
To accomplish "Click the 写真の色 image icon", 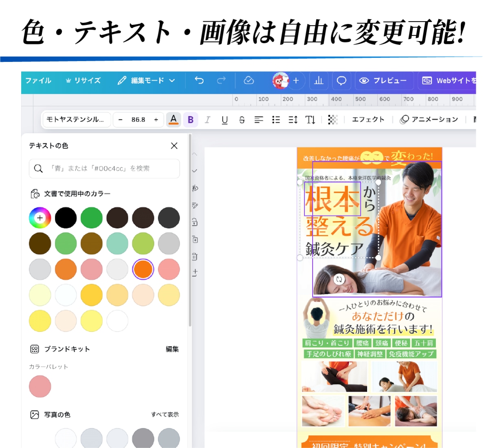I will 35,415.
